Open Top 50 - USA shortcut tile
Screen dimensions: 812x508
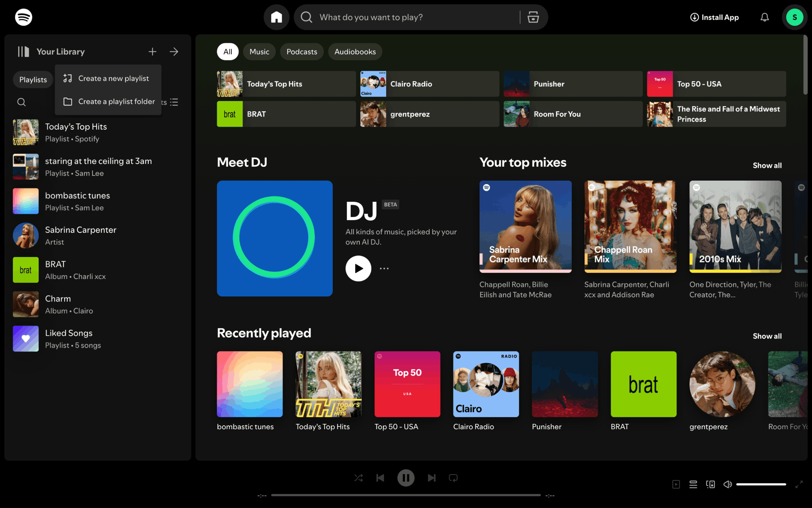716,84
